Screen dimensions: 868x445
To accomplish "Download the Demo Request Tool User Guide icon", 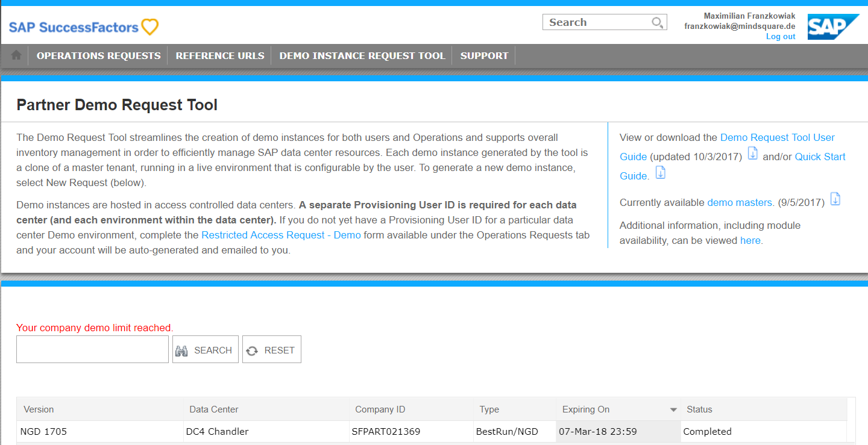I will (753, 154).
